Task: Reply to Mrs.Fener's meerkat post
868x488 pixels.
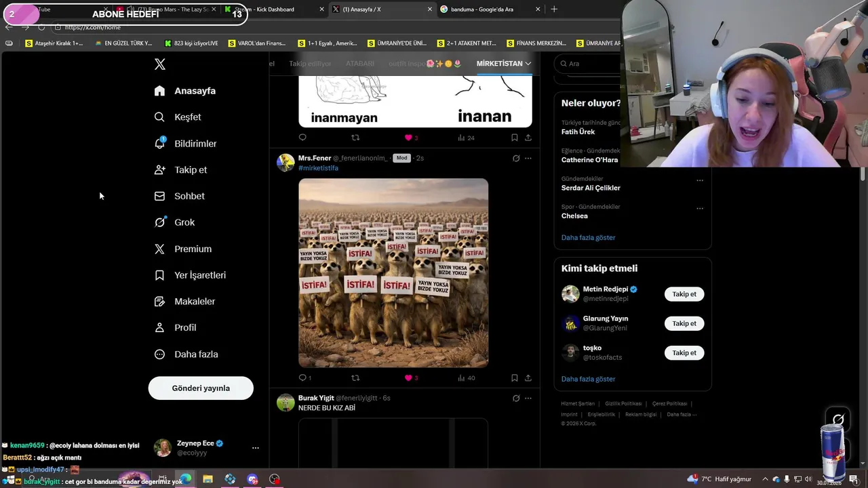Action: (302, 378)
